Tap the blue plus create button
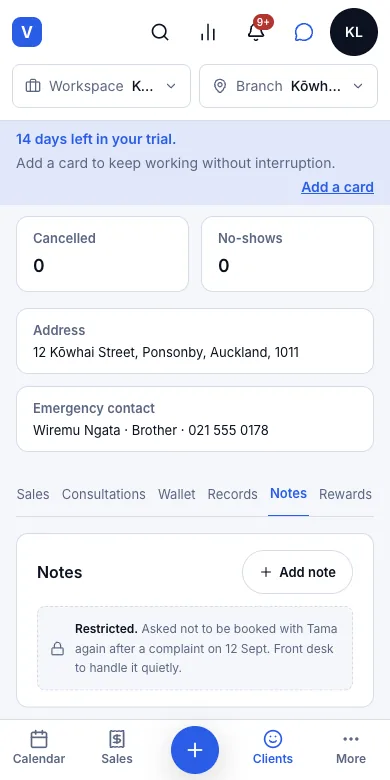The image size is (390, 780). (195, 750)
